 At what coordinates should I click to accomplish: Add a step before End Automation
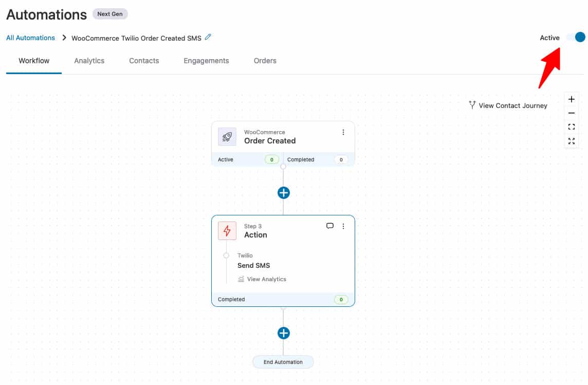284,333
